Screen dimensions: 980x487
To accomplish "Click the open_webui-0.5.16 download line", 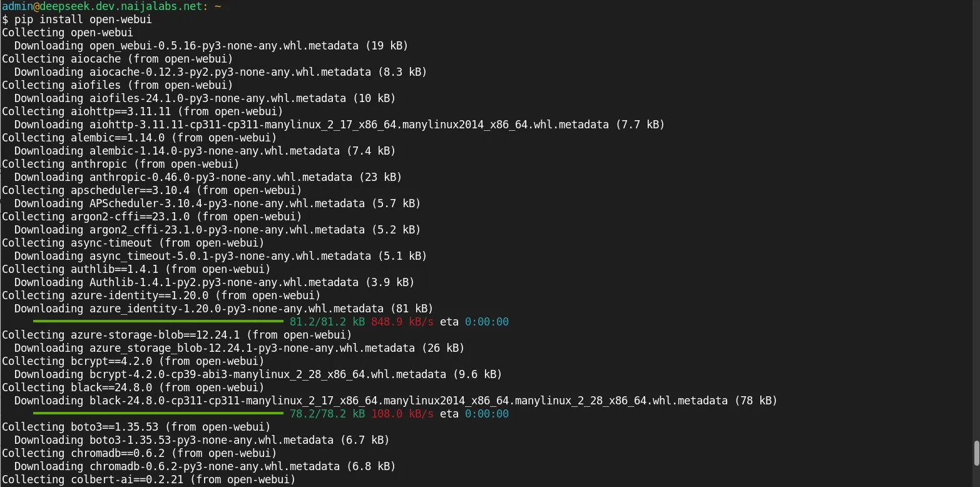I will click(212, 46).
